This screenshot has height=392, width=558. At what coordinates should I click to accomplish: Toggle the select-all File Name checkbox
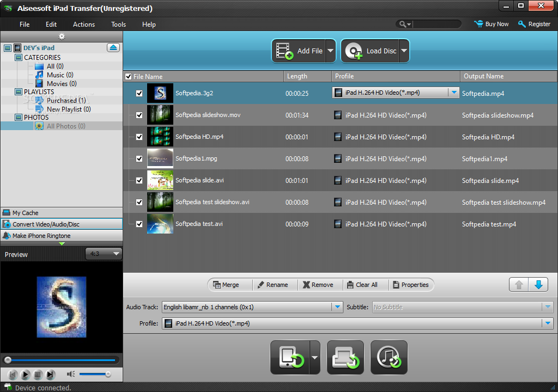[x=129, y=76]
